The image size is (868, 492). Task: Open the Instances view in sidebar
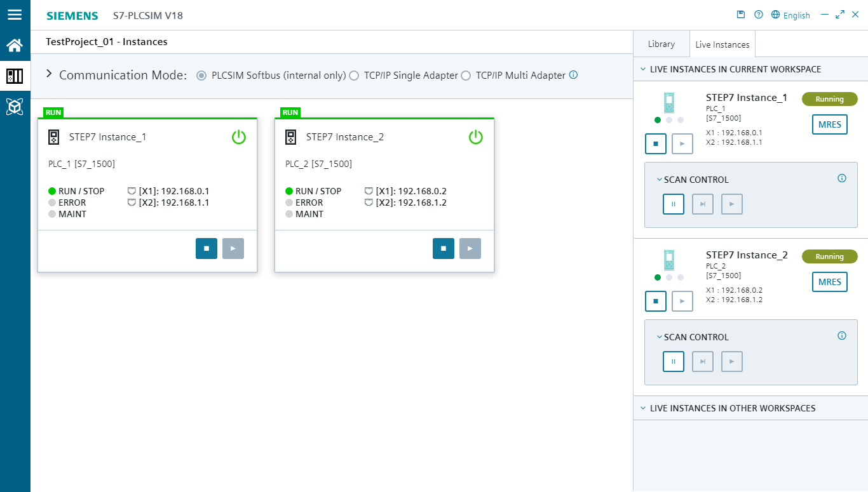(15, 76)
